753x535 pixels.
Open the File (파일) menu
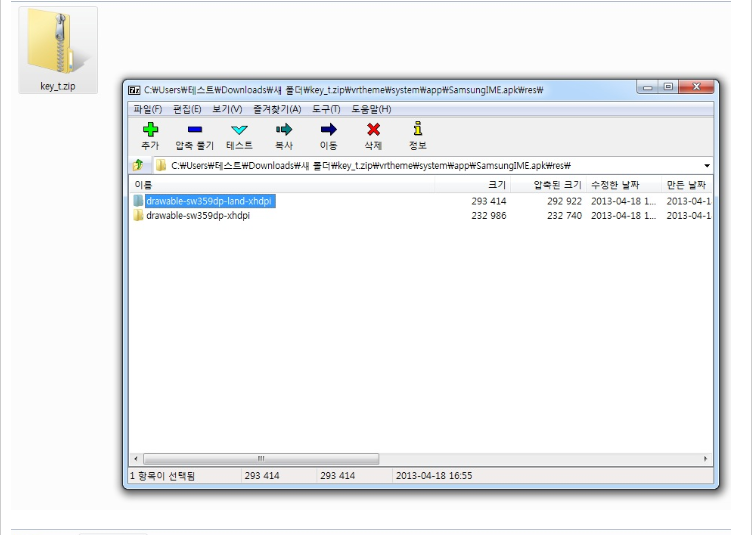147,109
